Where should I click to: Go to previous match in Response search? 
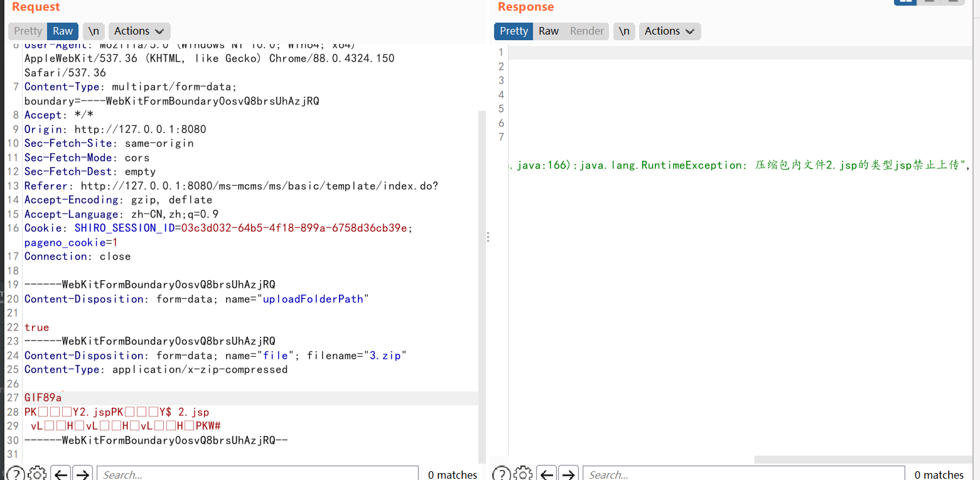point(547,474)
